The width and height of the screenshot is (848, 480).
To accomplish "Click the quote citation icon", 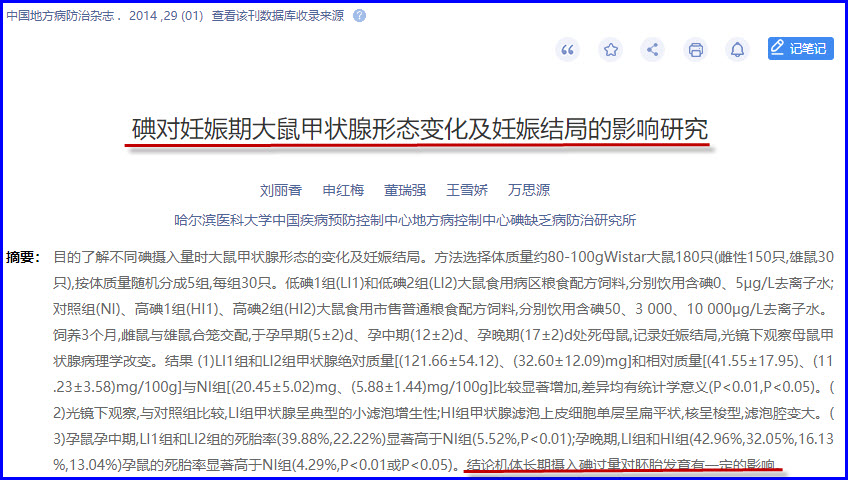I will [567, 50].
